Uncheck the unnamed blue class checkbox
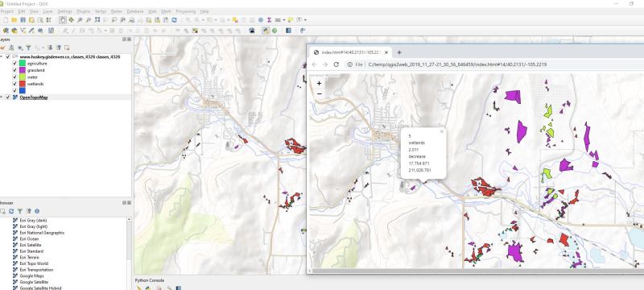This screenshot has width=644, height=290. [14, 90]
